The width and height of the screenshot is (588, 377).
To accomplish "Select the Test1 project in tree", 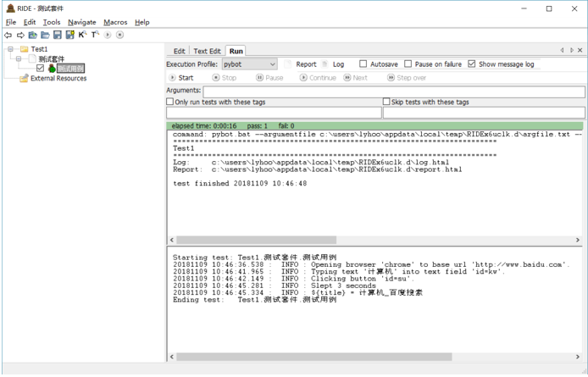I will tap(39, 49).
